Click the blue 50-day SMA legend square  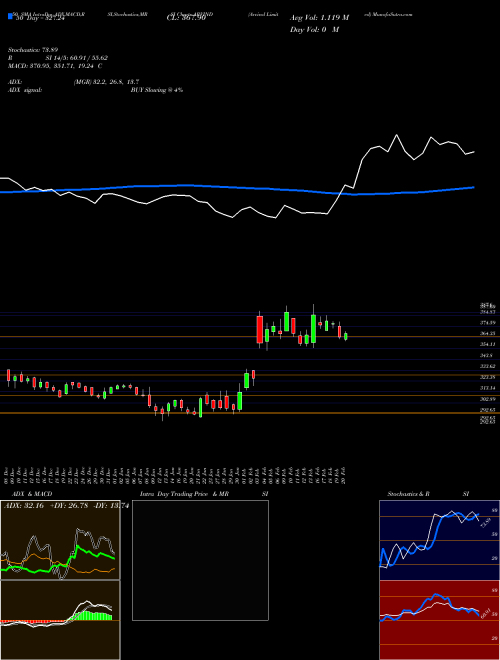click(11, 17)
